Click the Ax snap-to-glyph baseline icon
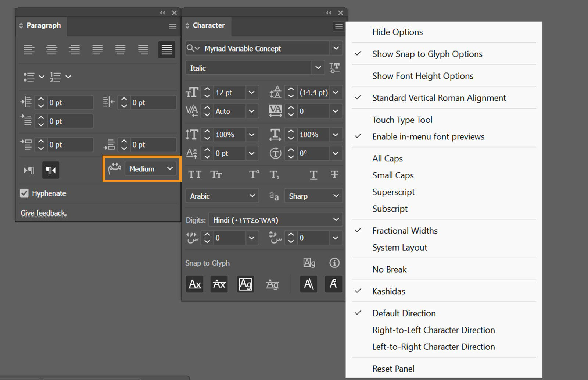Image resolution: width=588 pixels, height=380 pixels. (194, 284)
